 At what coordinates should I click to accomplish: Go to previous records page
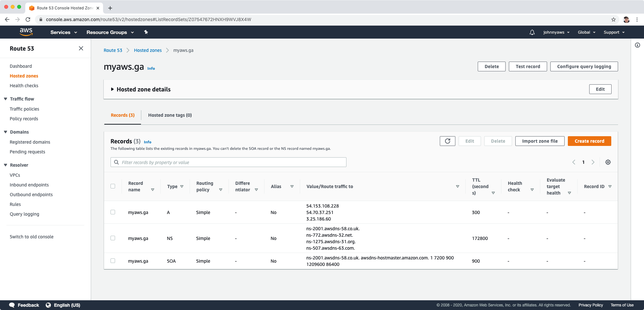pos(574,162)
